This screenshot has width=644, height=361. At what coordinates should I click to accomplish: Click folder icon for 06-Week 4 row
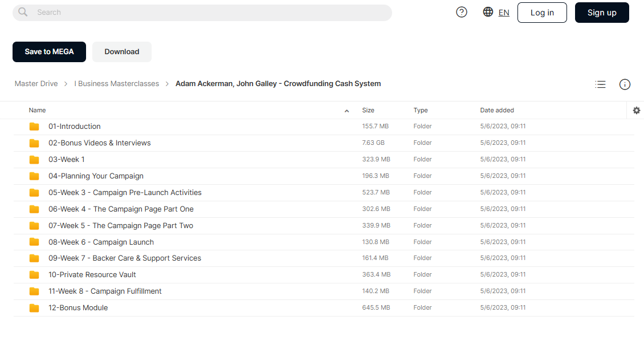pos(34,209)
